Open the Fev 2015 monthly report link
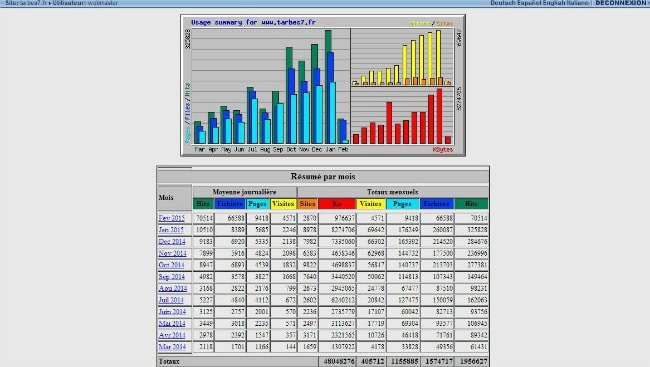Viewport: 650px width, 367px height. tap(171, 218)
